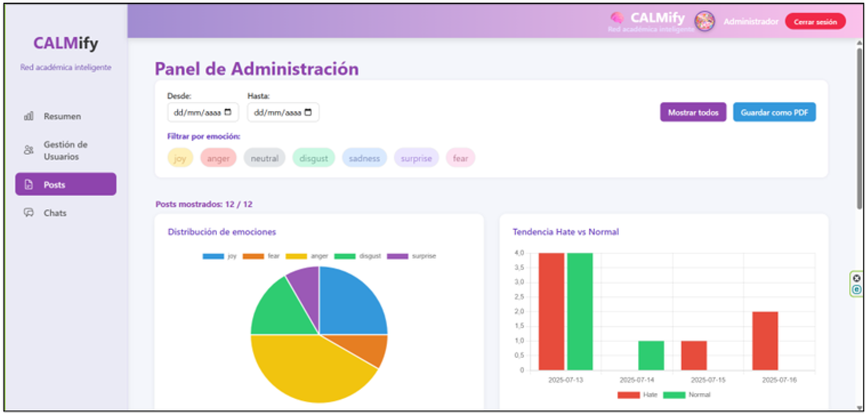868x416 pixels.
Task: Log out with Cerrar sesión button
Action: coord(815,22)
